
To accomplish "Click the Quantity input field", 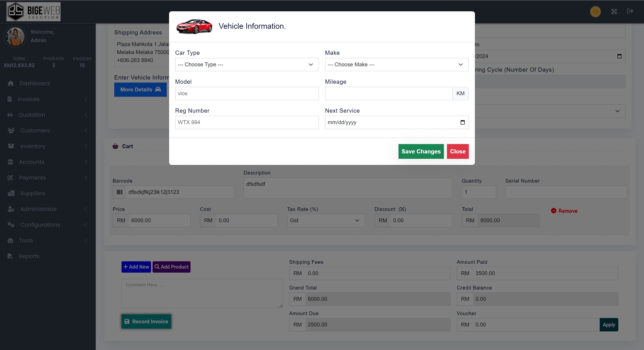I will [x=479, y=192].
